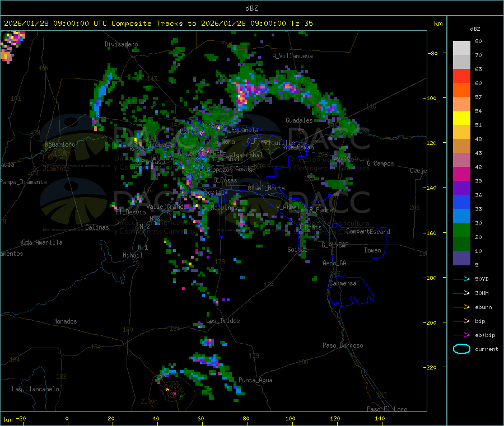Click the white 30HM arrow legend icon

pos(461,293)
